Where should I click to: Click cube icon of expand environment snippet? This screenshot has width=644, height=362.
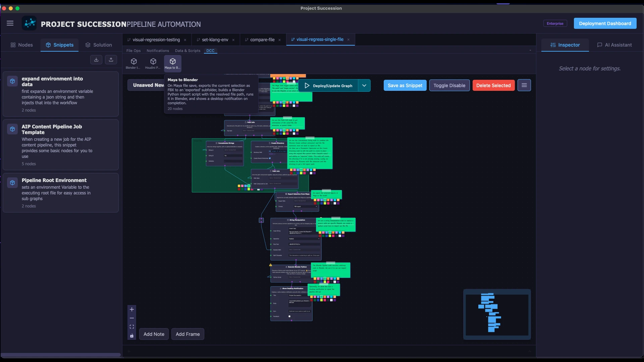tap(12, 81)
